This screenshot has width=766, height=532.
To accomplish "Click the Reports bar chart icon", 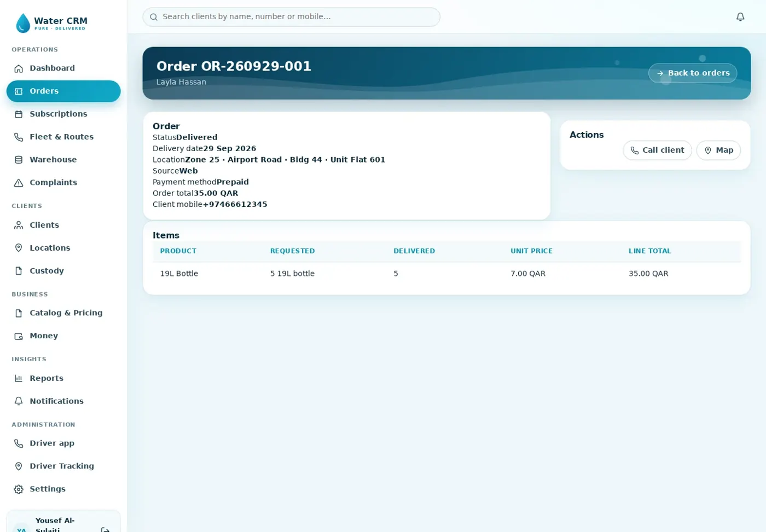I will [x=19, y=378].
